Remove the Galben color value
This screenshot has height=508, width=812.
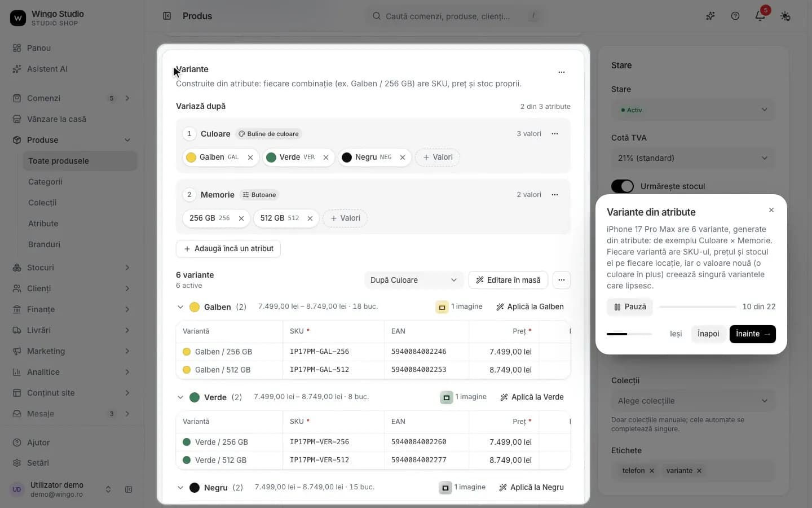pos(250,157)
